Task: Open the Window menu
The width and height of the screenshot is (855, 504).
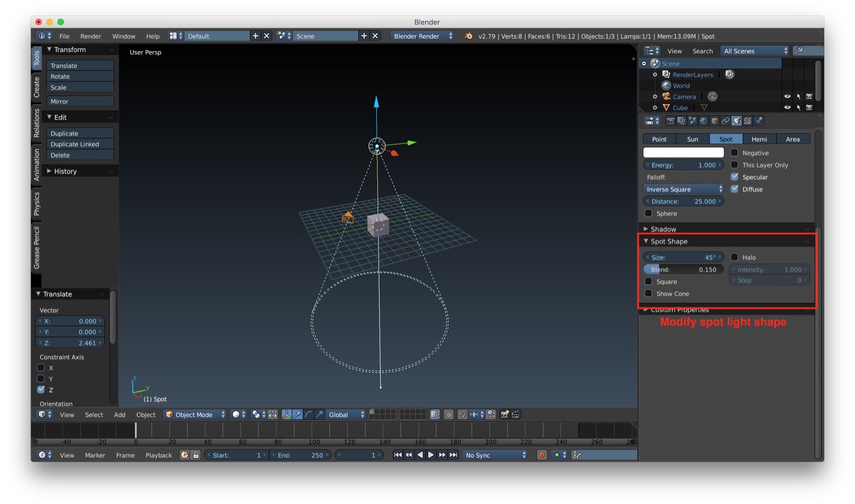Action: coord(124,36)
